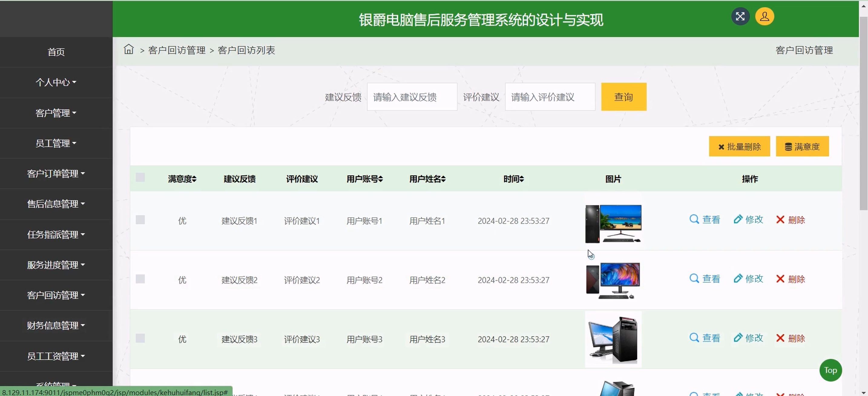Focus the 评价建议 search input field

coord(550,96)
